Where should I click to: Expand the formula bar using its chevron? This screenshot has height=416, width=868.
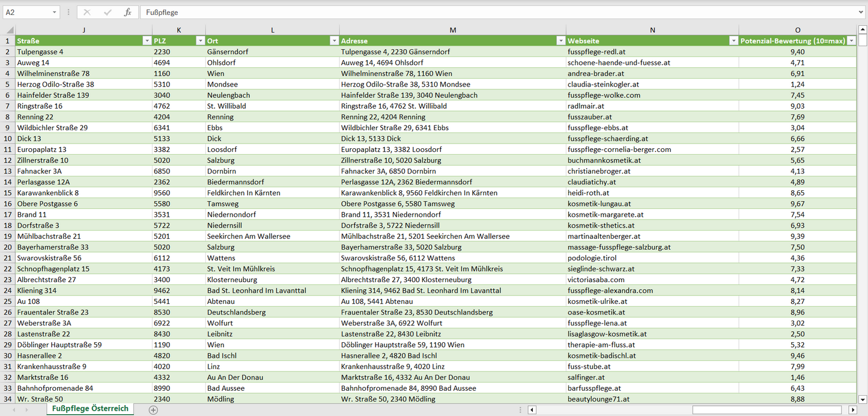[861, 12]
